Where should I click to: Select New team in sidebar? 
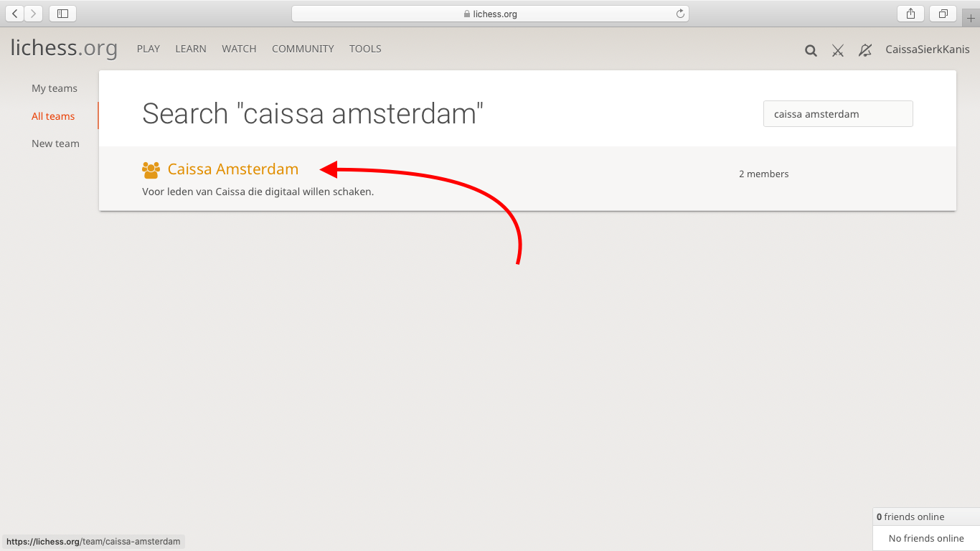[55, 143]
